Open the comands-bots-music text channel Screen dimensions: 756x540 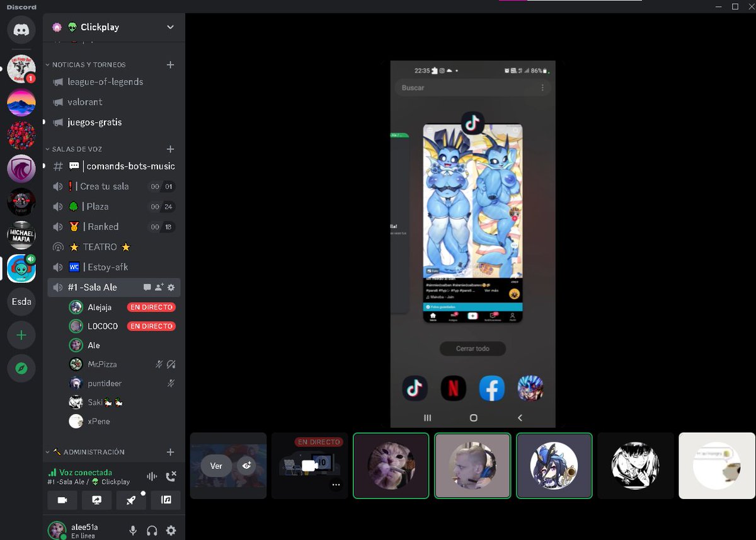pyautogui.click(x=114, y=166)
